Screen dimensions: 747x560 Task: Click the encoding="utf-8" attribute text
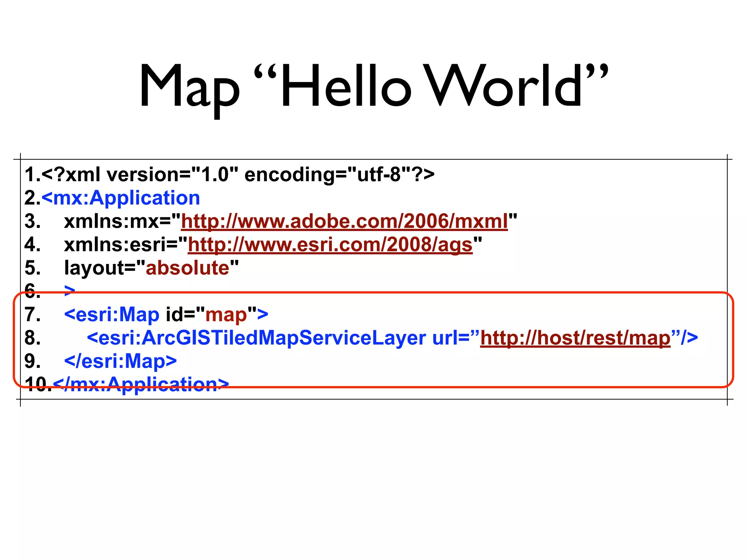point(327,175)
